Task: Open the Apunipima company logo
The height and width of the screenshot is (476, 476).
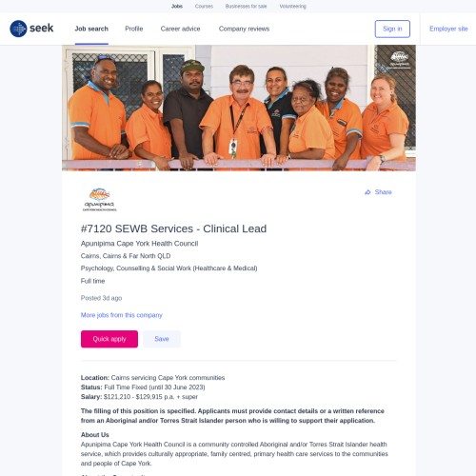Action: click(99, 200)
